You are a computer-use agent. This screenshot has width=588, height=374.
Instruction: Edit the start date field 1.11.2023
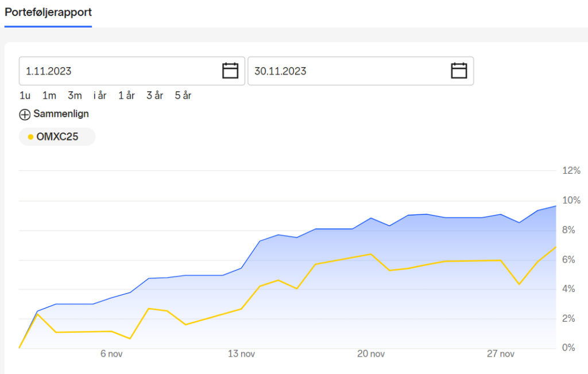point(132,71)
